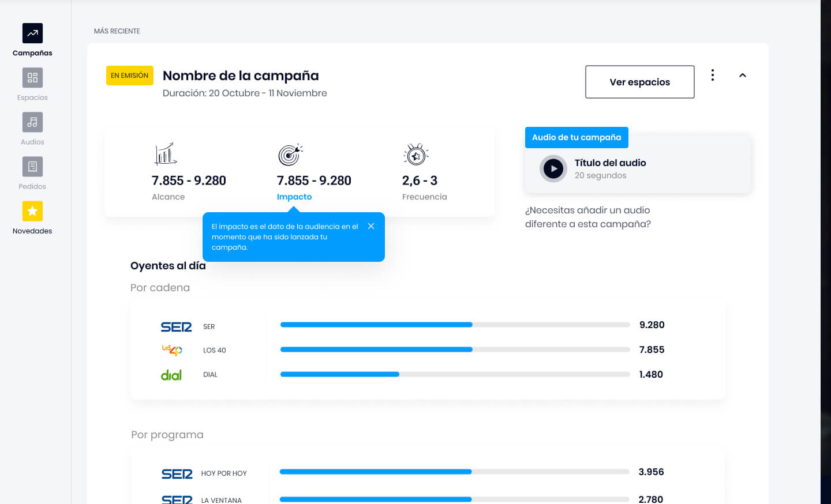Select the Audio de tu campaña tab
This screenshot has width=831, height=504.
(x=577, y=137)
